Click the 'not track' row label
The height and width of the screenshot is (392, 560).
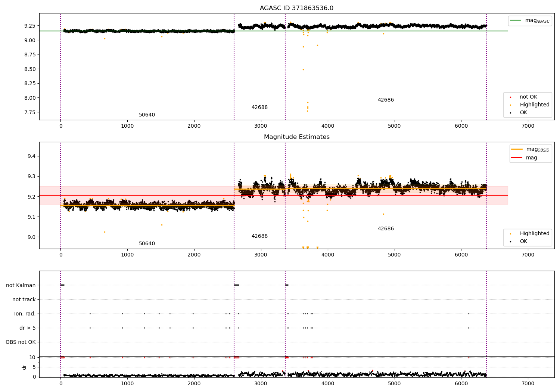pyautogui.click(x=24, y=300)
